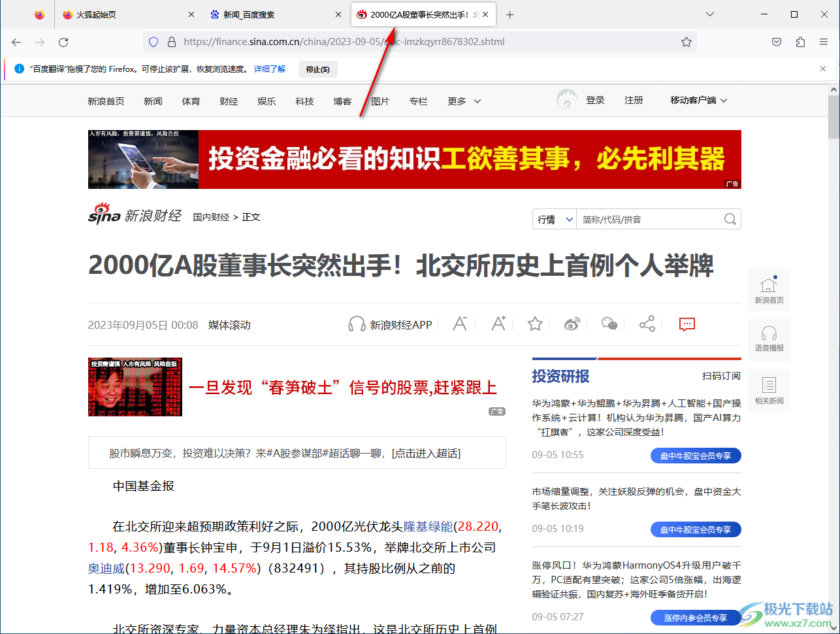This screenshot has width=840, height=634.
Task: Open the comments icon in red
Action: pos(687,324)
